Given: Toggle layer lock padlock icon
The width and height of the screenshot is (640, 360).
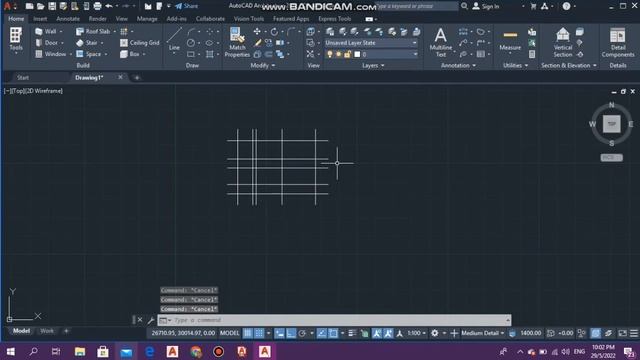Looking at the screenshot, I should [x=347, y=54].
